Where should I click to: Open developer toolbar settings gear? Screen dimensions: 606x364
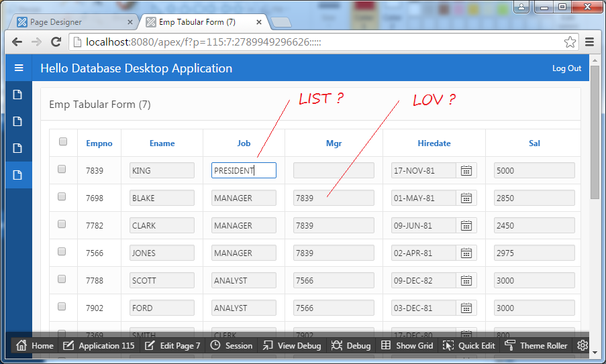[583, 345]
